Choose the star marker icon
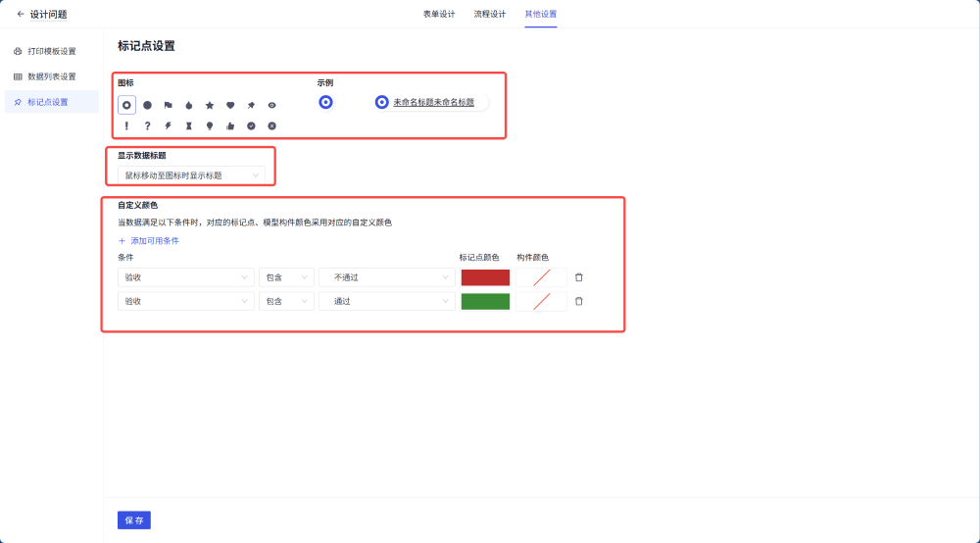Viewport: 980px width, 543px height. point(210,105)
